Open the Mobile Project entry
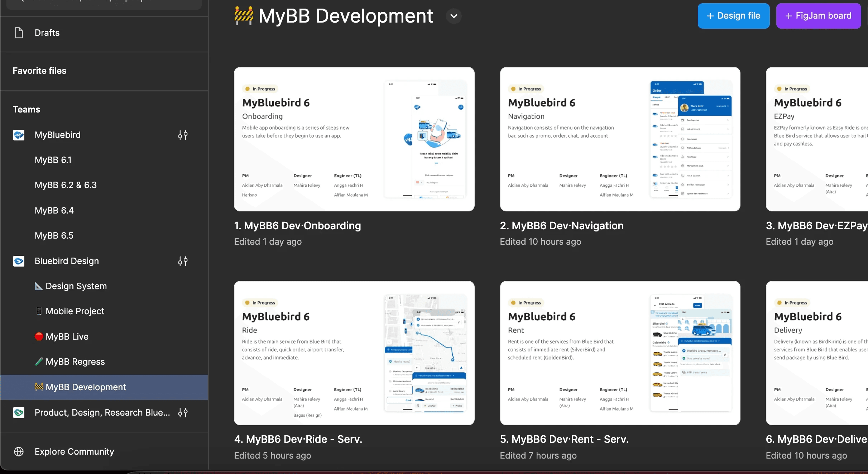 pyautogui.click(x=75, y=311)
